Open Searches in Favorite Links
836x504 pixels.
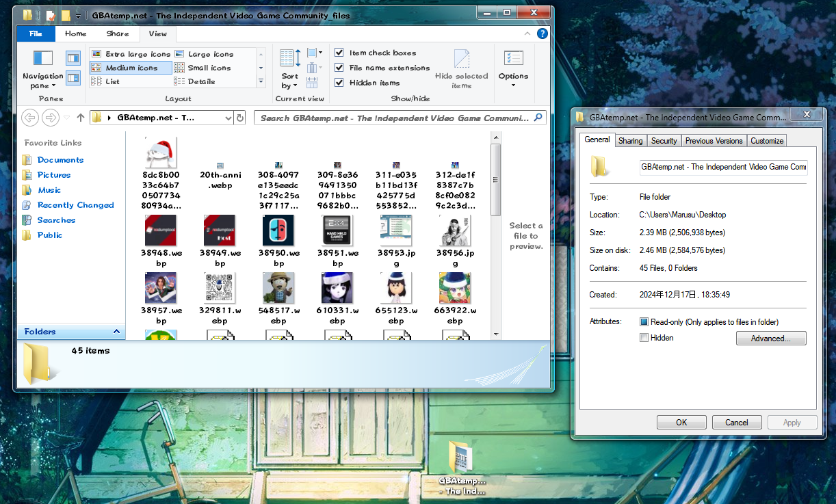point(56,220)
